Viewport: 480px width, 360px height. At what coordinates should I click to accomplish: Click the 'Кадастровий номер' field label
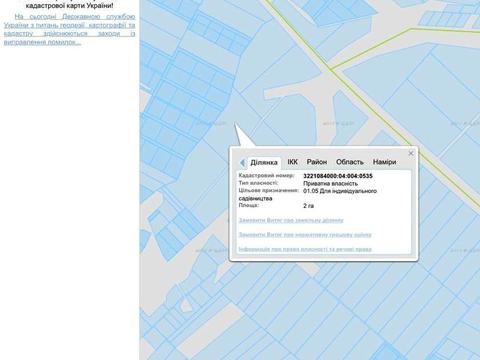point(266,176)
